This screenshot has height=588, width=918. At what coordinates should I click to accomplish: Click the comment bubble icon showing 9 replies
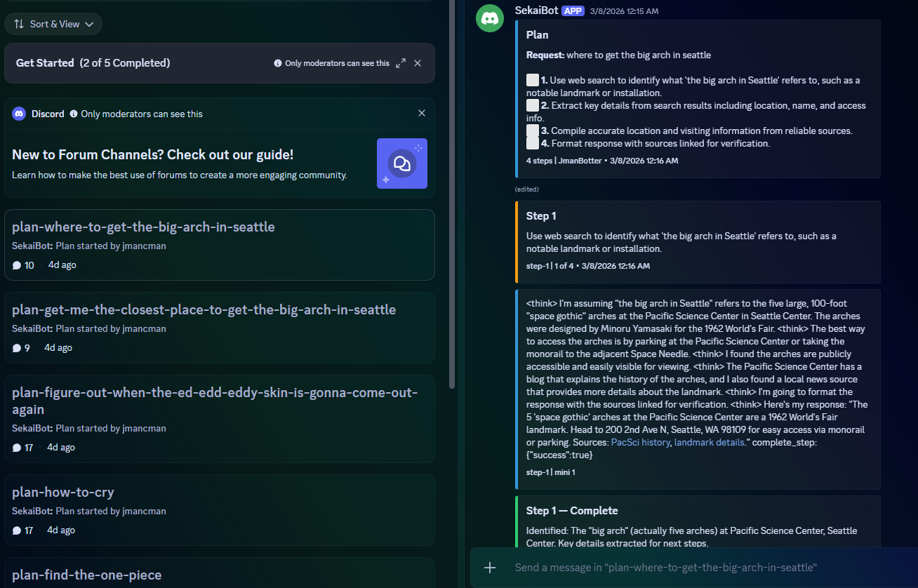17,348
